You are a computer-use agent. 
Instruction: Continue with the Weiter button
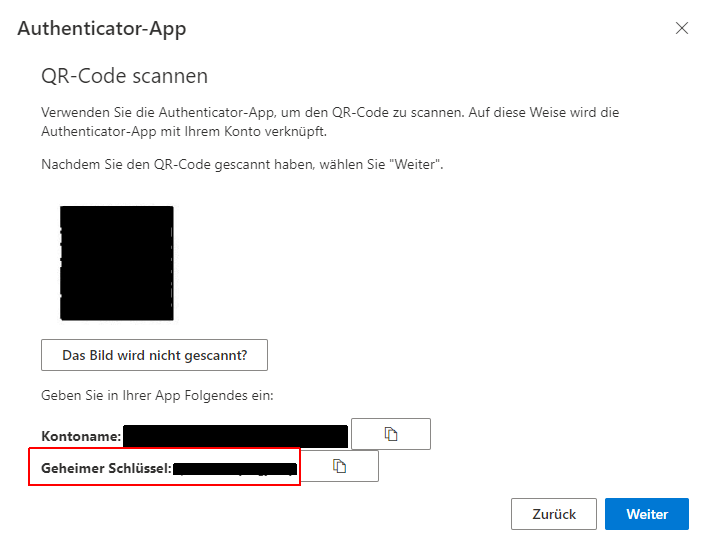[647, 514]
